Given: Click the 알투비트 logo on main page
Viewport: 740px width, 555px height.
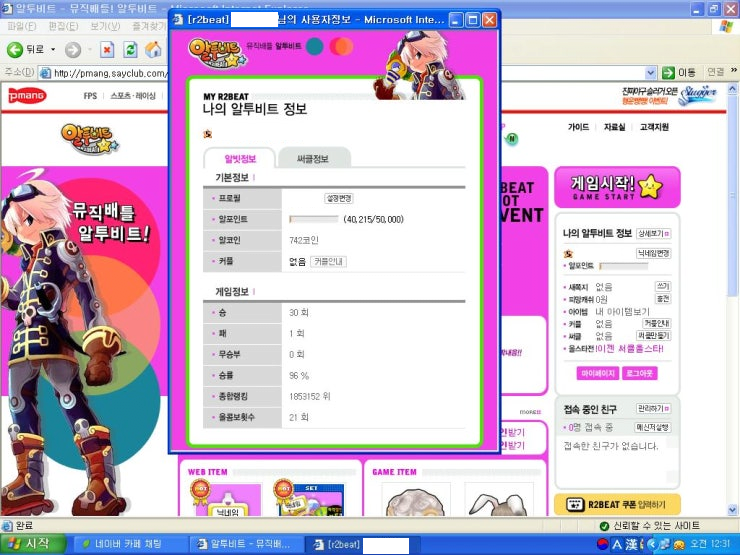Looking at the screenshot, I should (x=90, y=139).
